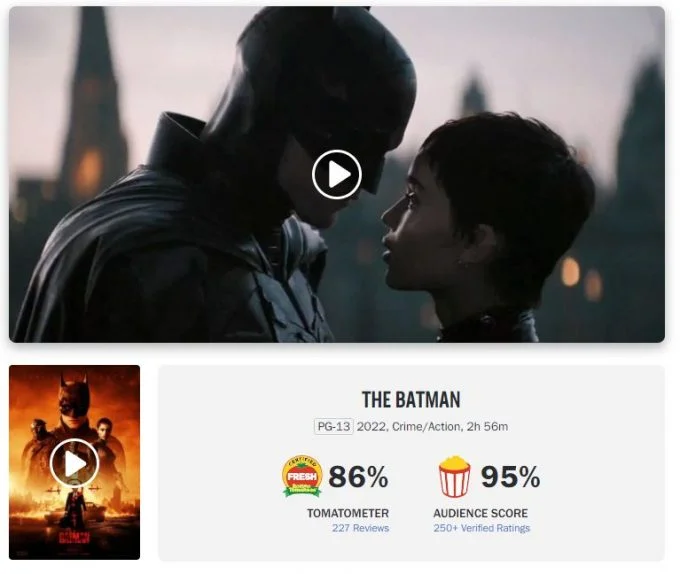Click THE BATMAN movie title
This screenshot has height=574, width=680.
coord(411,400)
